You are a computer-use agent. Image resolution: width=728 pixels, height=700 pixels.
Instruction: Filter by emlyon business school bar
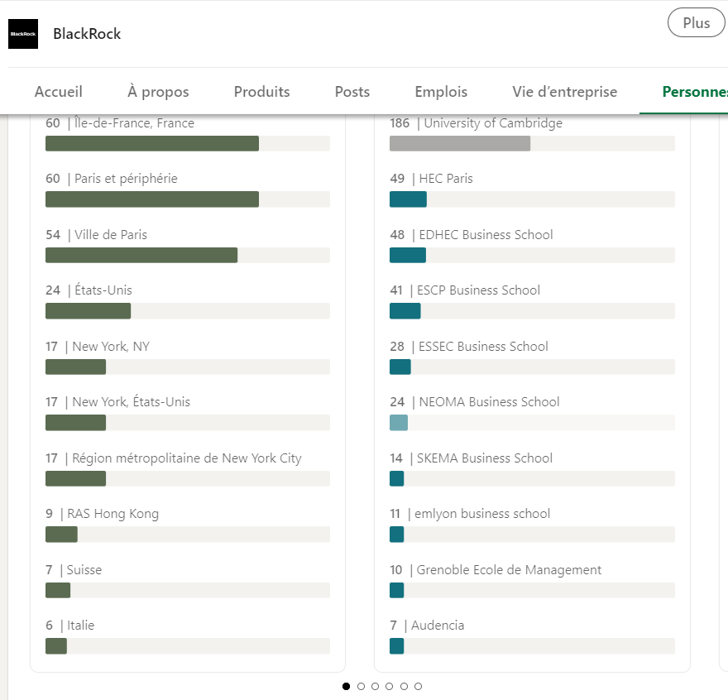point(532,535)
